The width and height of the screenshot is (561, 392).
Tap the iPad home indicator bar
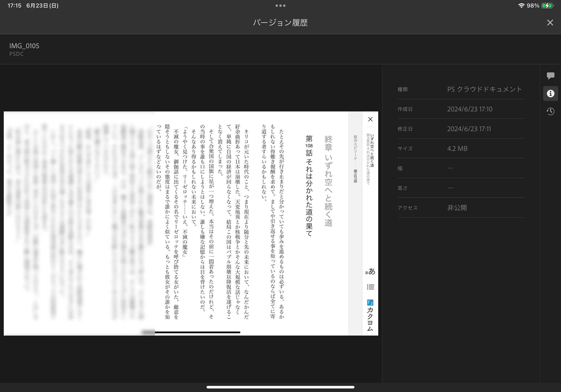[280, 387]
